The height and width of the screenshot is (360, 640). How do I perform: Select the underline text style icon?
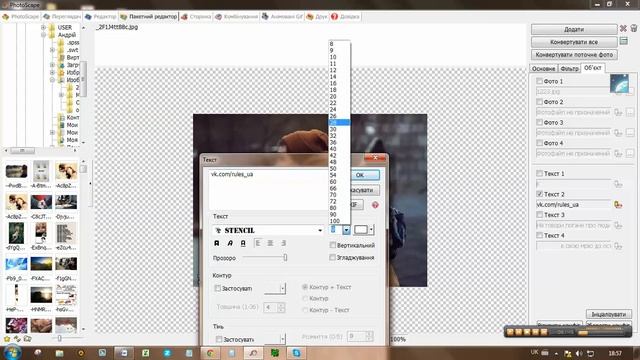pyautogui.click(x=243, y=243)
